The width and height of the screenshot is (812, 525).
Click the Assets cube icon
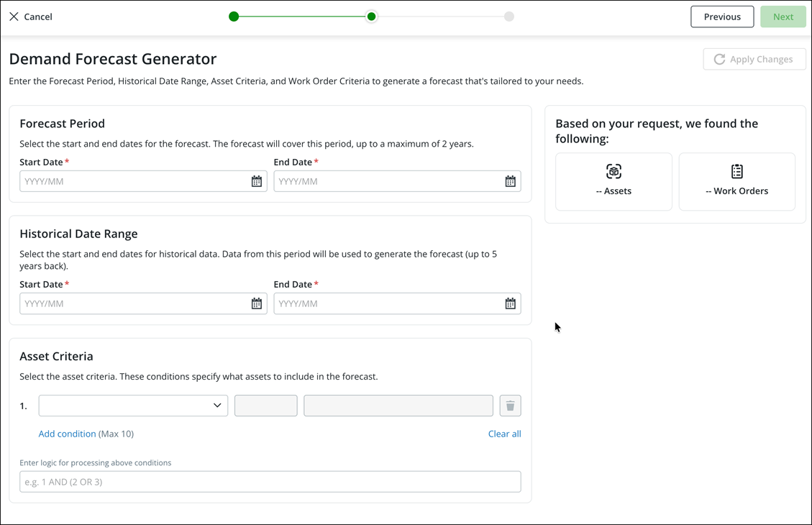613,171
